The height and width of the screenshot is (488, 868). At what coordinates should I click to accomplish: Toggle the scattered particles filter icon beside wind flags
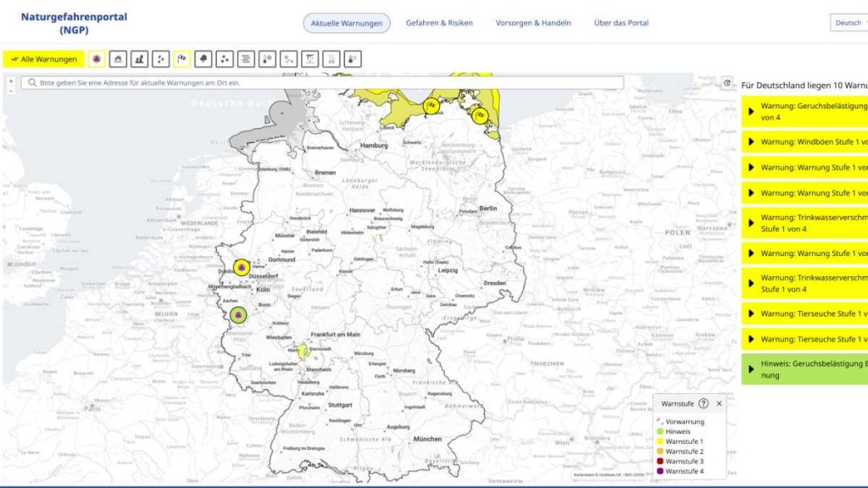point(160,58)
